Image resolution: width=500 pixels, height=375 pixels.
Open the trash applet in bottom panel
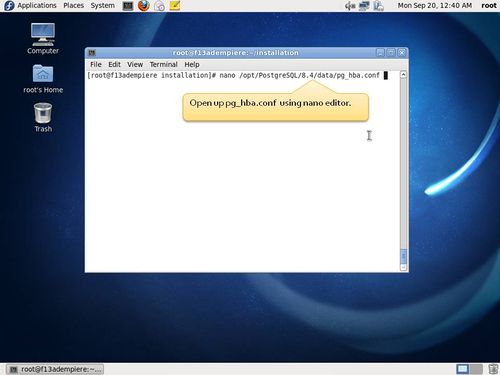pos(493,369)
